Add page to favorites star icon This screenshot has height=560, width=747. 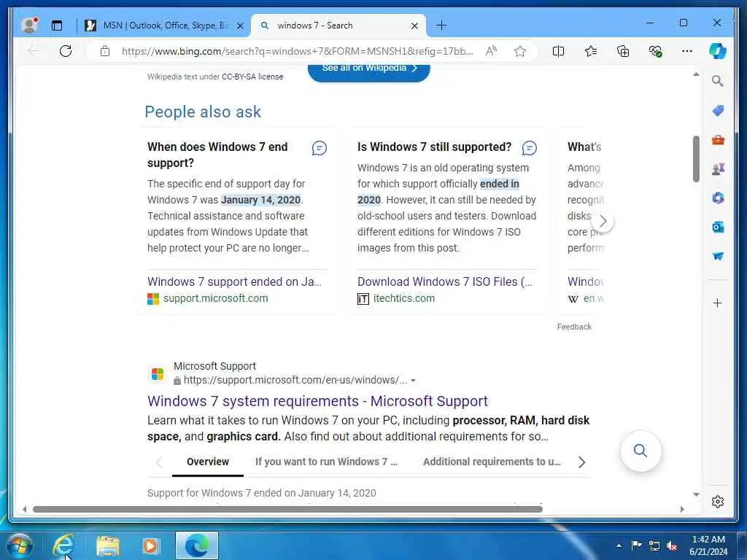[519, 51]
